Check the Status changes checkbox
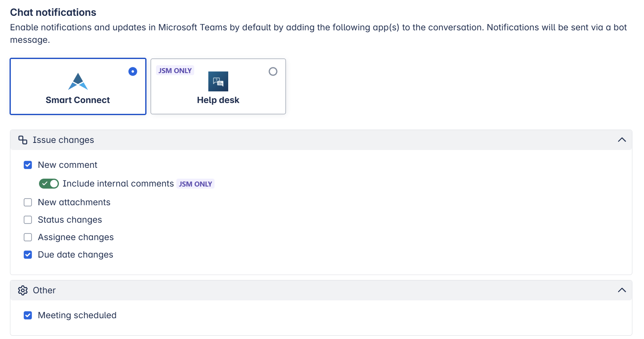This screenshot has height=339, width=644. pos(28,220)
